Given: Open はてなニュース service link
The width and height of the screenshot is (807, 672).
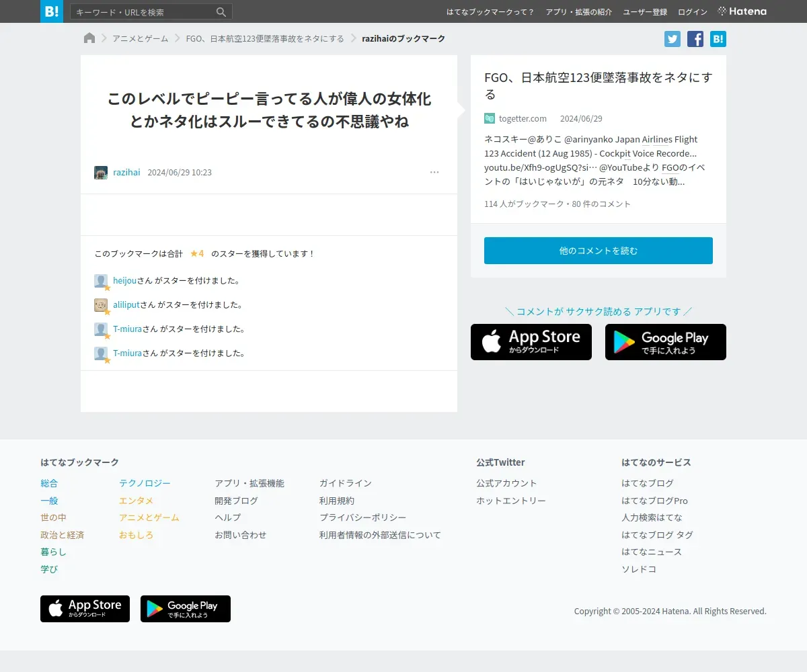Looking at the screenshot, I should pyautogui.click(x=652, y=552).
